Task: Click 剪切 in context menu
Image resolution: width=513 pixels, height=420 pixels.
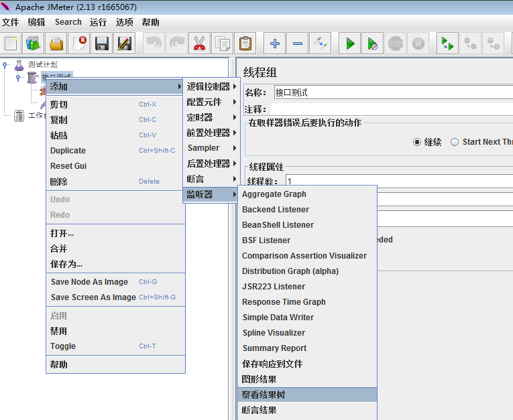Action: [x=115, y=104]
